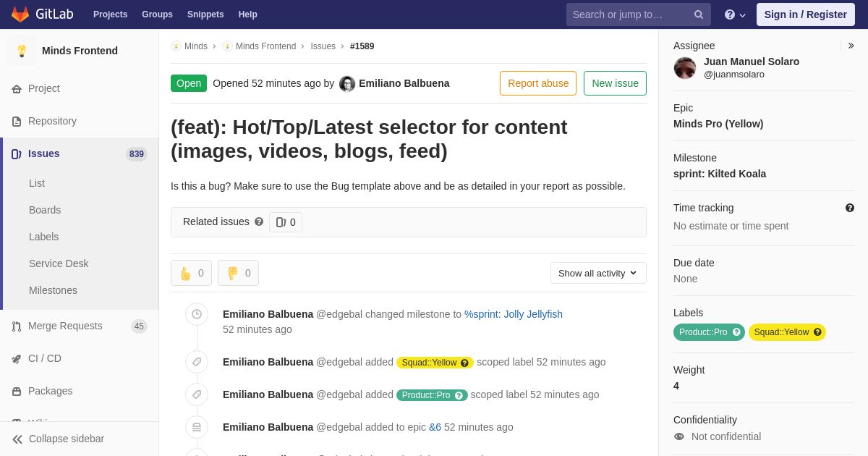Viewport: 868px width, 456px height.
Task: Open the sprint: Jolly Jellyfish milestone link
Action: (514, 314)
